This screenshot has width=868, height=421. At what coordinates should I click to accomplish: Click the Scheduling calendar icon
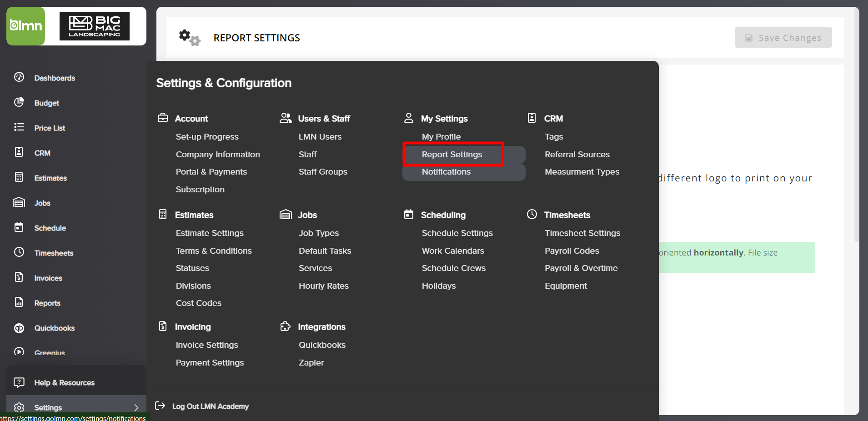pos(408,214)
